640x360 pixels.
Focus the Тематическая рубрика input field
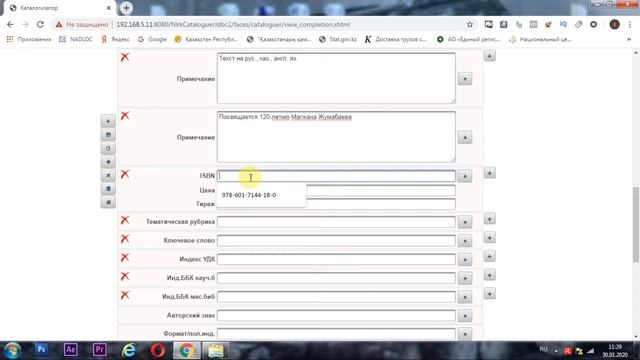coord(336,222)
